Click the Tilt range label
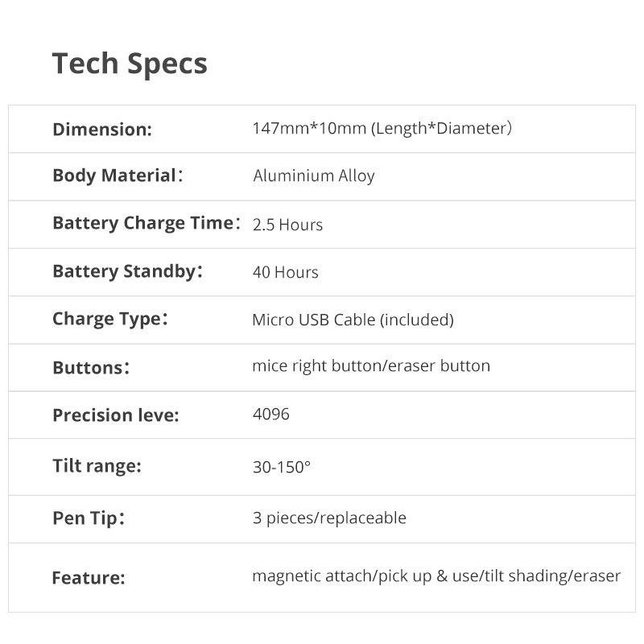 97,465
